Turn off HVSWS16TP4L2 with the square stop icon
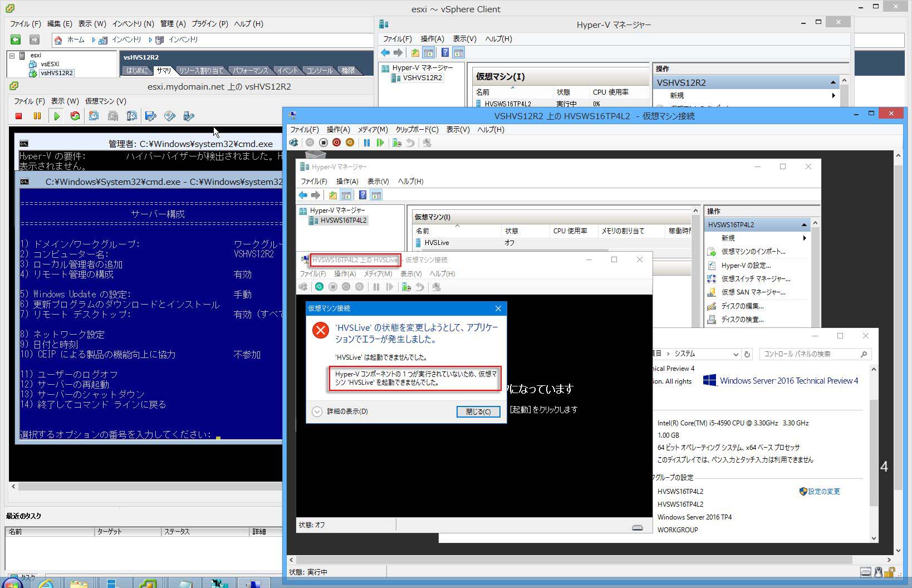Viewport: 912px width, 588px height. click(323, 143)
